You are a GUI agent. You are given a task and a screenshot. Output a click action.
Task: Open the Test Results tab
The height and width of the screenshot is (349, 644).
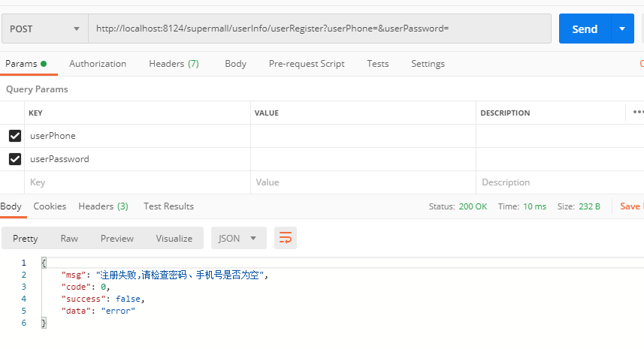168,206
